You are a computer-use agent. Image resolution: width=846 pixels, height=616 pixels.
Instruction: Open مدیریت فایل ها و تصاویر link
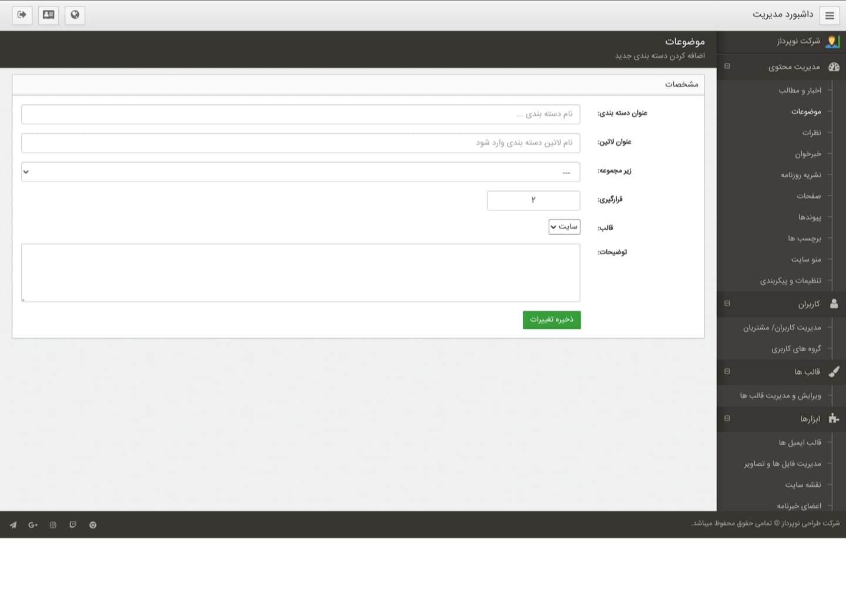(x=783, y=464)
